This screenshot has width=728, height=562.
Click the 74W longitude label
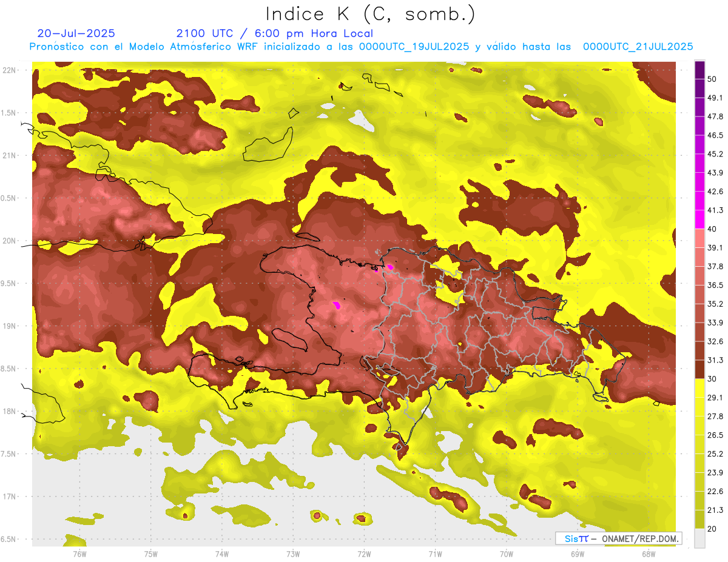[222, 554]
